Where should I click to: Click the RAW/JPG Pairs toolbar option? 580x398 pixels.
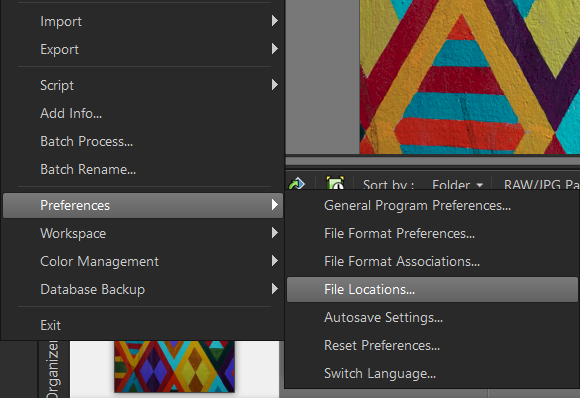(x=541, y=184)
